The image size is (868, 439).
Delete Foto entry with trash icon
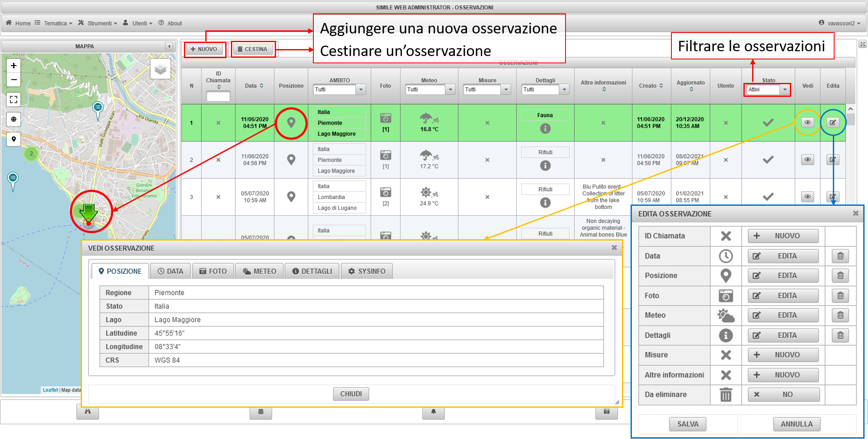840,296
